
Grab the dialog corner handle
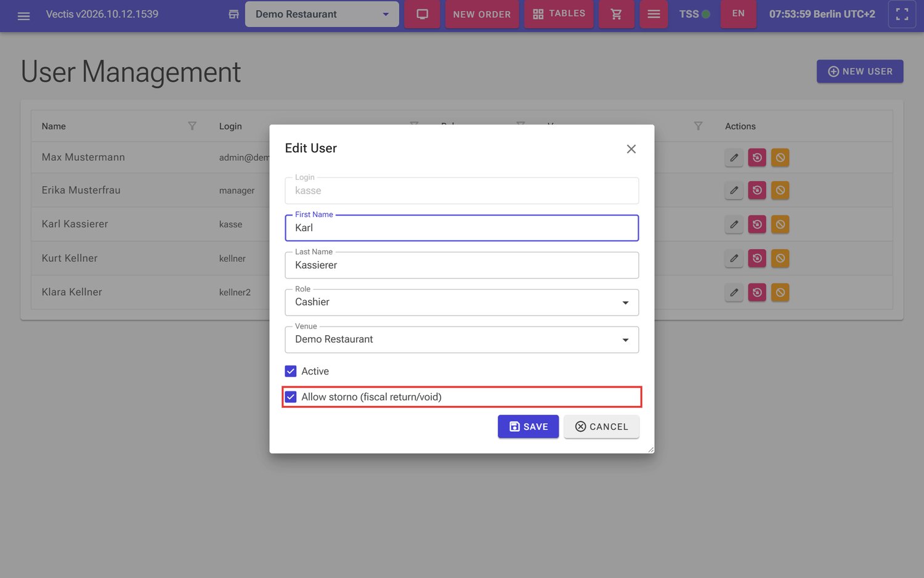pyautogui.click(x=650, y=450)
